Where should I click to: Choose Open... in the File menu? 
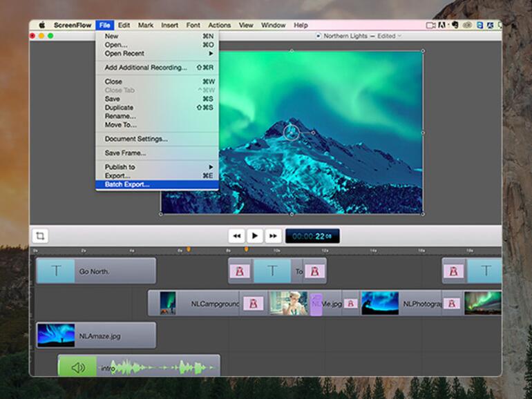pos(157,45)
